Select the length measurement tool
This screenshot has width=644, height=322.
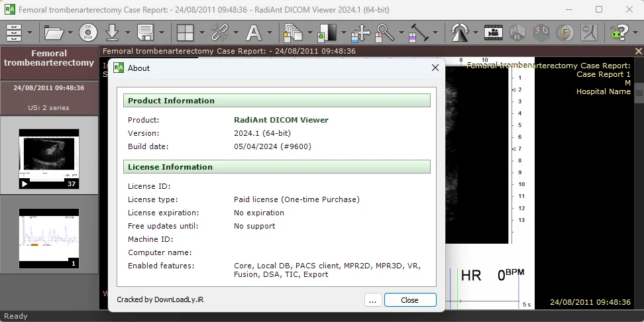(x=419, y=32)
